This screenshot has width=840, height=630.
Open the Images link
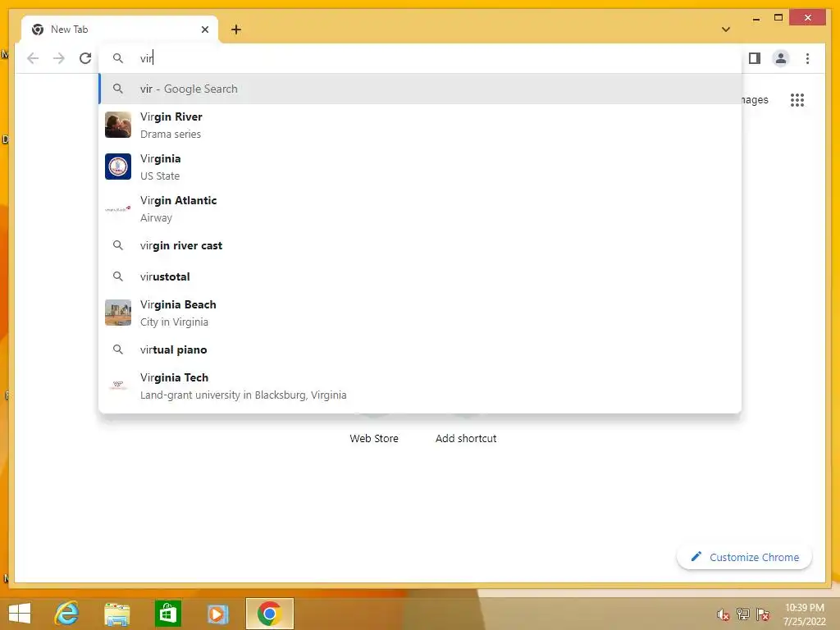pyautogui.click(x=755, y=99)
